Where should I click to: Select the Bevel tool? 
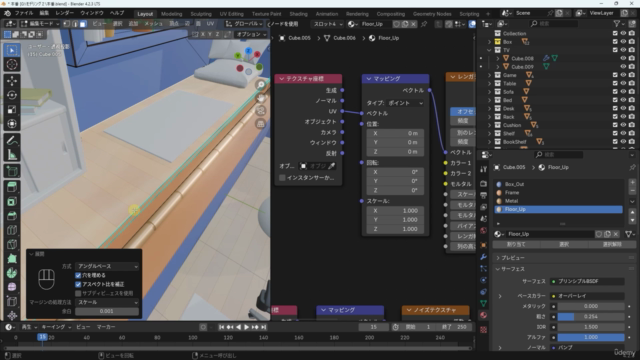(x=12, y=216)
